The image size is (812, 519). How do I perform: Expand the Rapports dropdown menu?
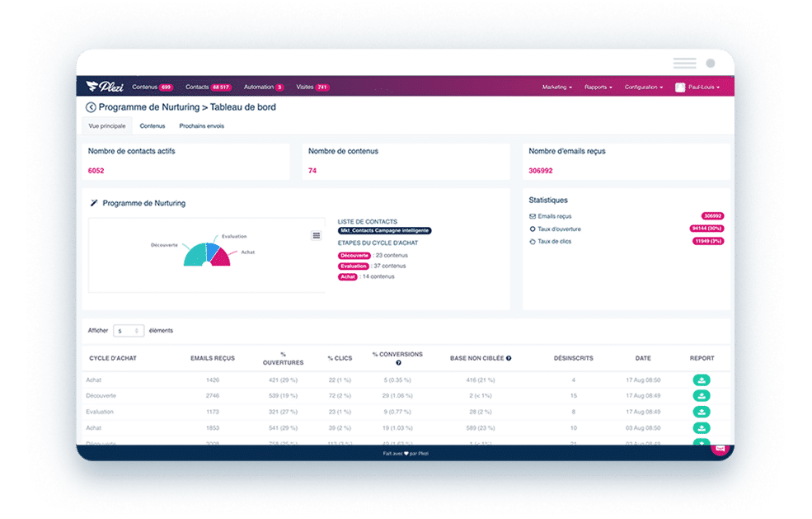coord(598,87)
